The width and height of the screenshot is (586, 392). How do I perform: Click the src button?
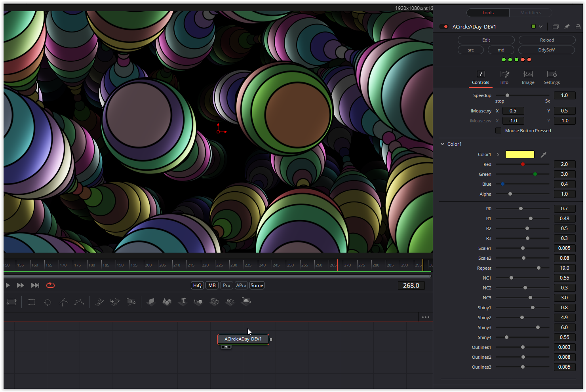471,50
